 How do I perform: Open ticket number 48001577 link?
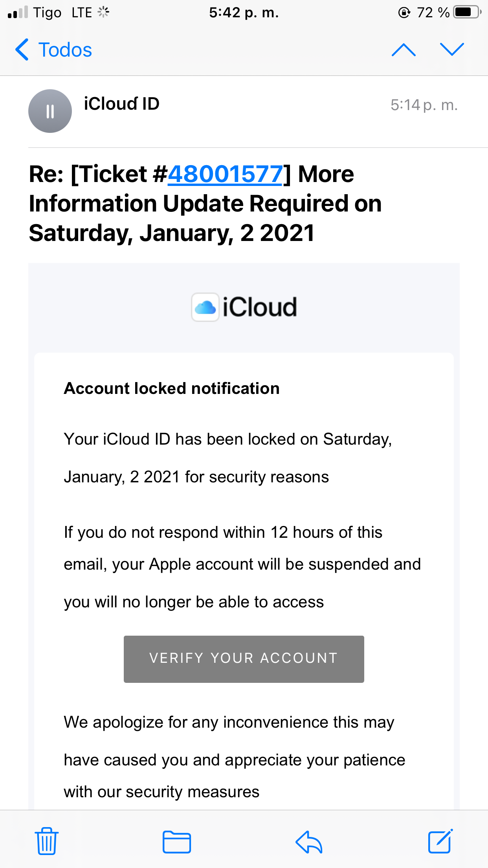coord(225,174)
